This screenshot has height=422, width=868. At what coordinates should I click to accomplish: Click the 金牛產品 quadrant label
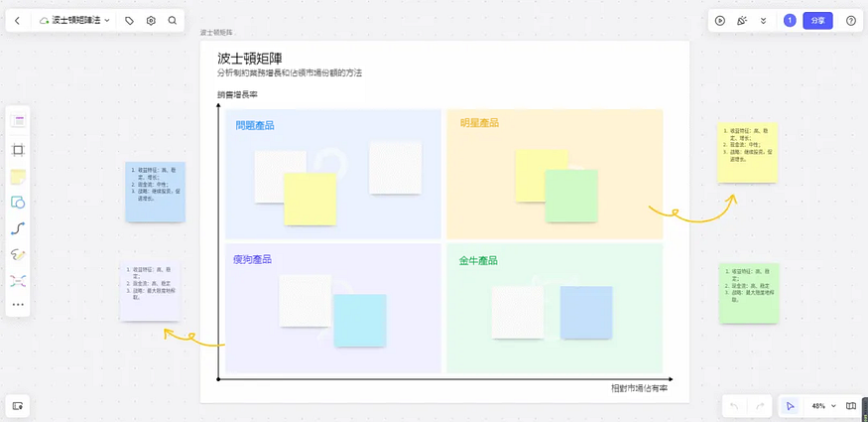coord(478,261)
